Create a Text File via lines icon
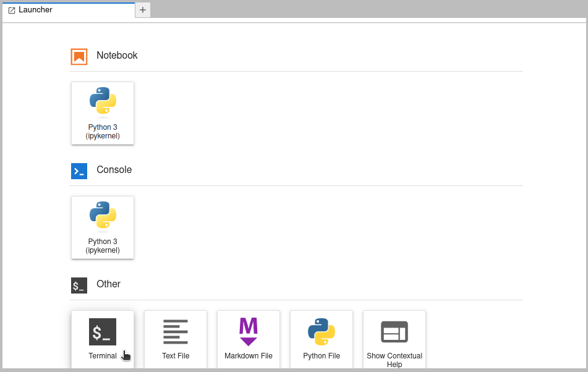Viewport: 588px width, 372px height. click(176, 332)
